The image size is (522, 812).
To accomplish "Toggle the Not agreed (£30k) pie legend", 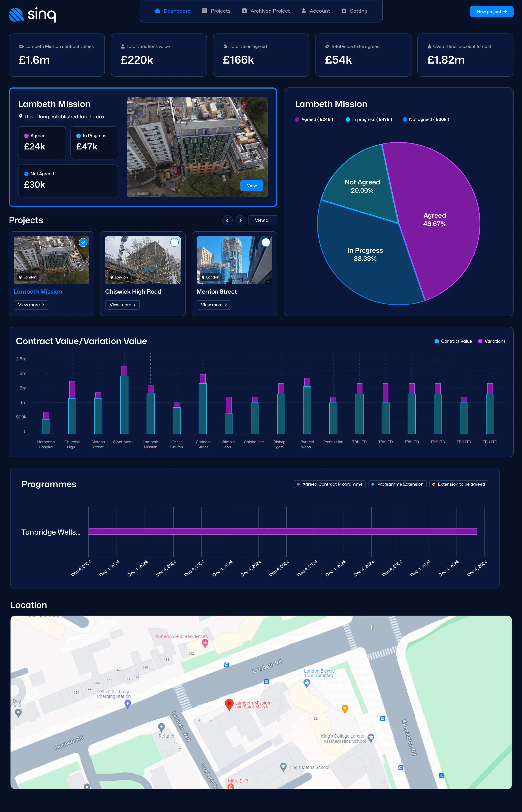I will [x=426, y=119].
